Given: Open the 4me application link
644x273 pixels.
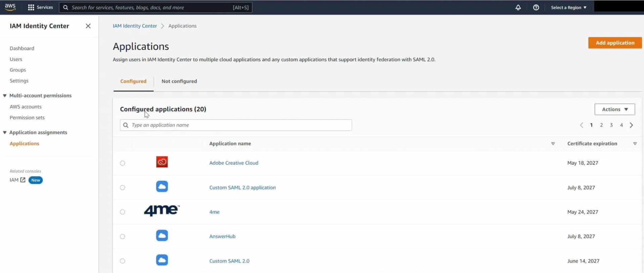Looking at the screenshot, I should coord(214,212).
